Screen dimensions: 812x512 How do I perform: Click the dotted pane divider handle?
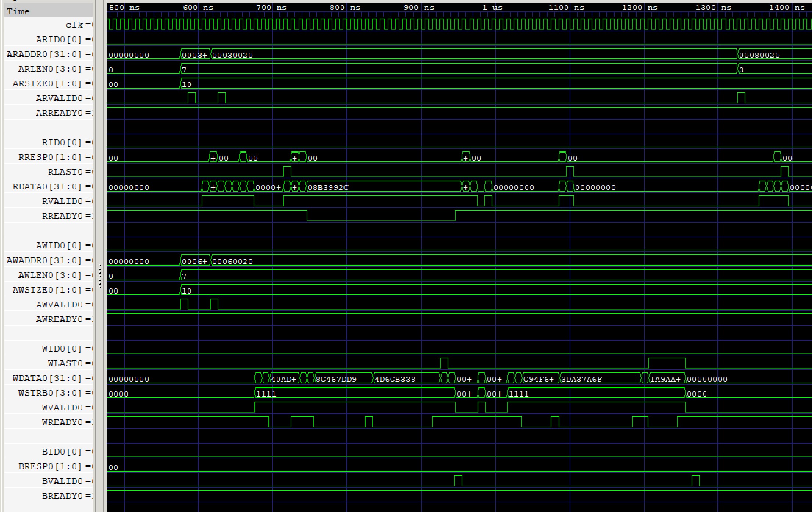pos(100,277)
